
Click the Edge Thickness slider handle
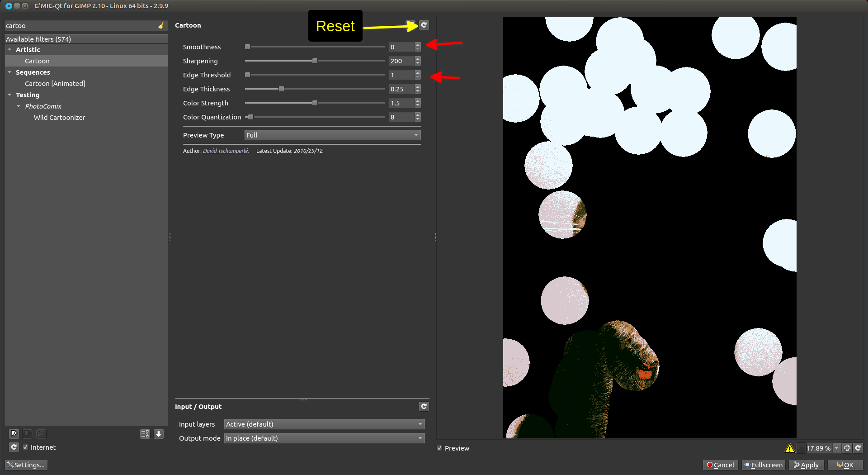click(x=281, y=89)
